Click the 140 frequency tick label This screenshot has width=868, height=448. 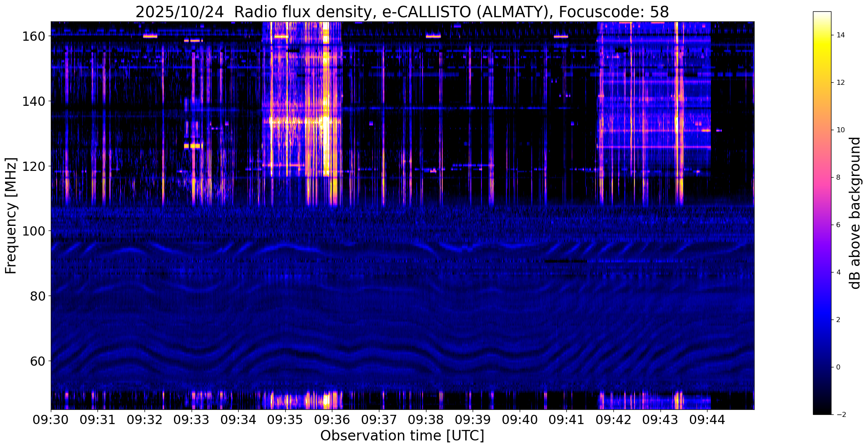click(33, 102)
